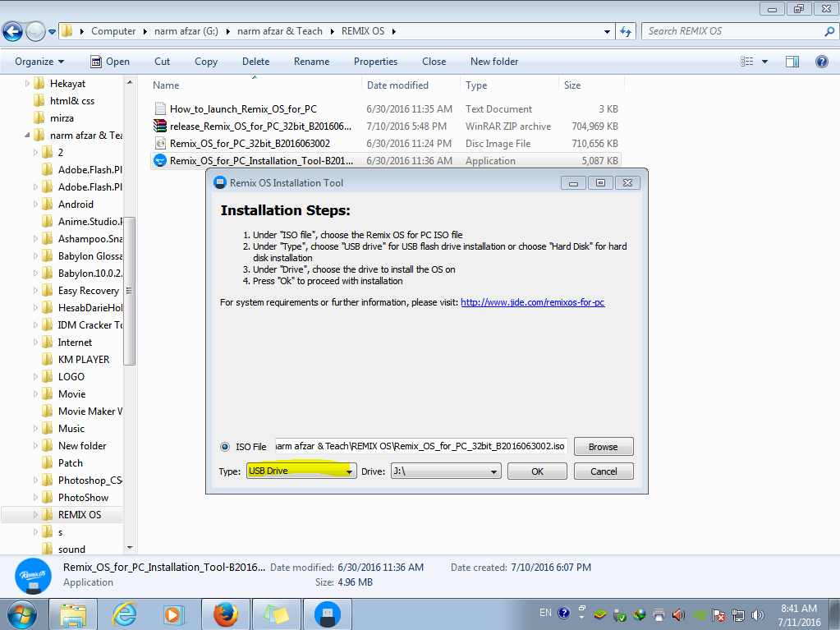The width and height of the screenshot is (840, 630).
Task: Expand the Android folder in tree
Action: [x=36, y=204]
